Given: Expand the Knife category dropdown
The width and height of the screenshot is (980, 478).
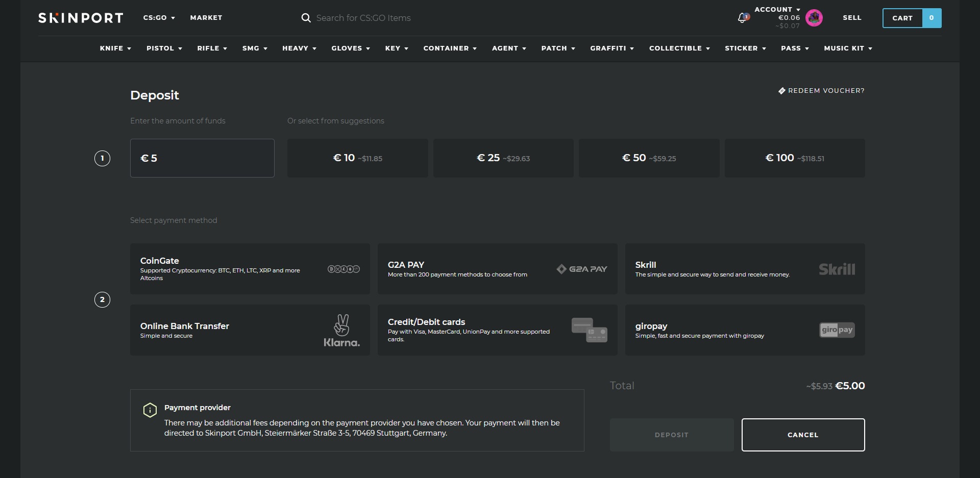Looking at the screenshot, I should (x=115, y=48).
